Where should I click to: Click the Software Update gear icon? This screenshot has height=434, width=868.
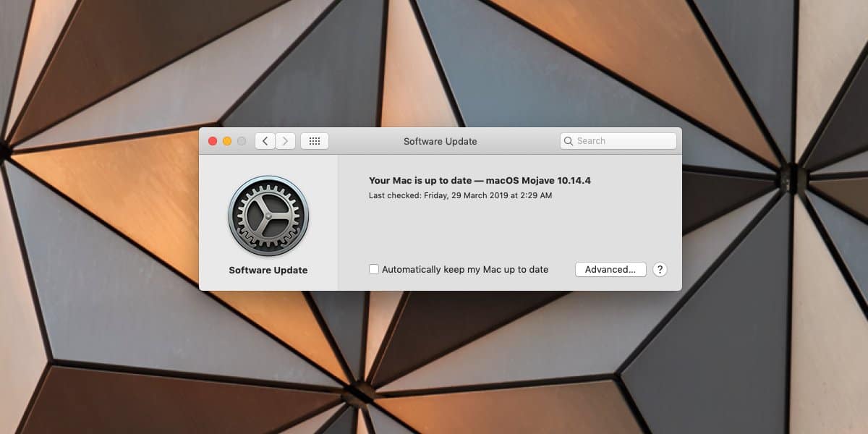(268, 216)
